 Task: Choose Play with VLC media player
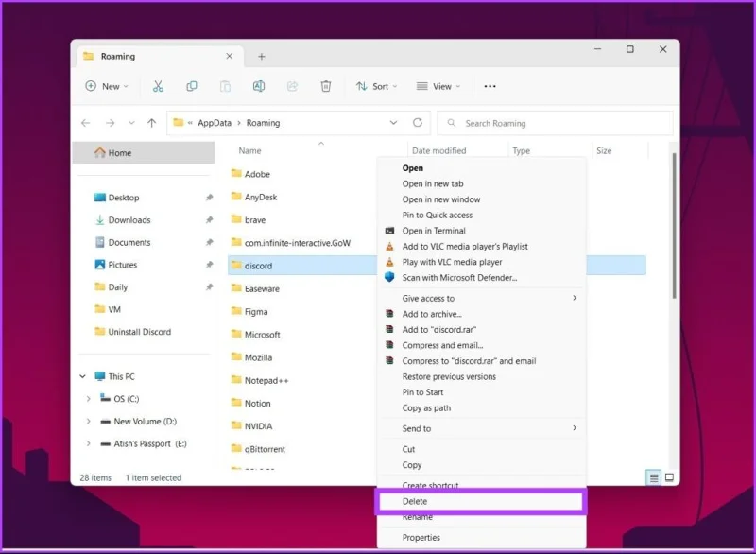[x=481, y=262]
